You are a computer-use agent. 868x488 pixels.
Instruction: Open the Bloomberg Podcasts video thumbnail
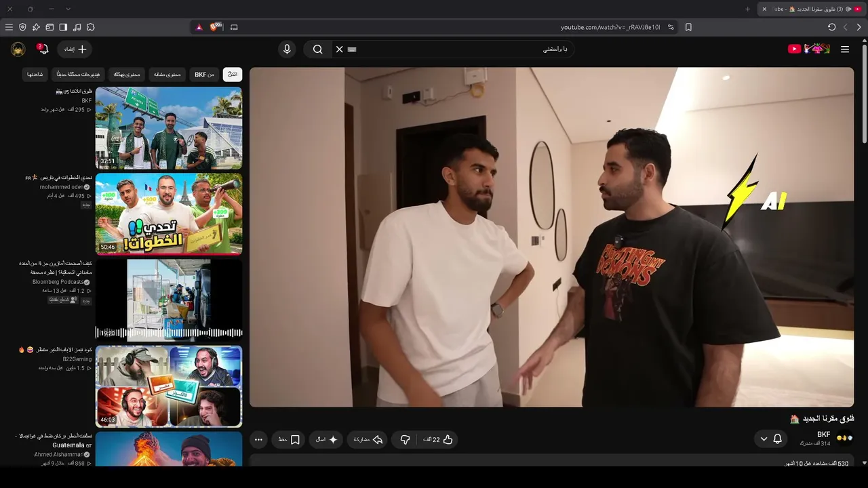coord(169,299)
